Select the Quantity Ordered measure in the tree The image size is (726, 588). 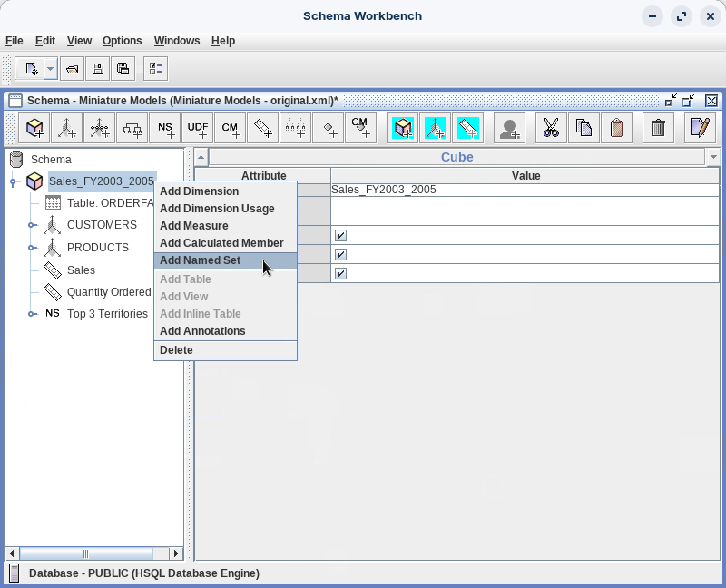point(108,292)
